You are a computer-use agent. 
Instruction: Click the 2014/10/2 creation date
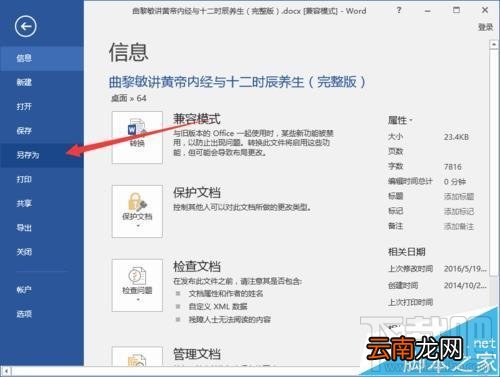(465, 285)
